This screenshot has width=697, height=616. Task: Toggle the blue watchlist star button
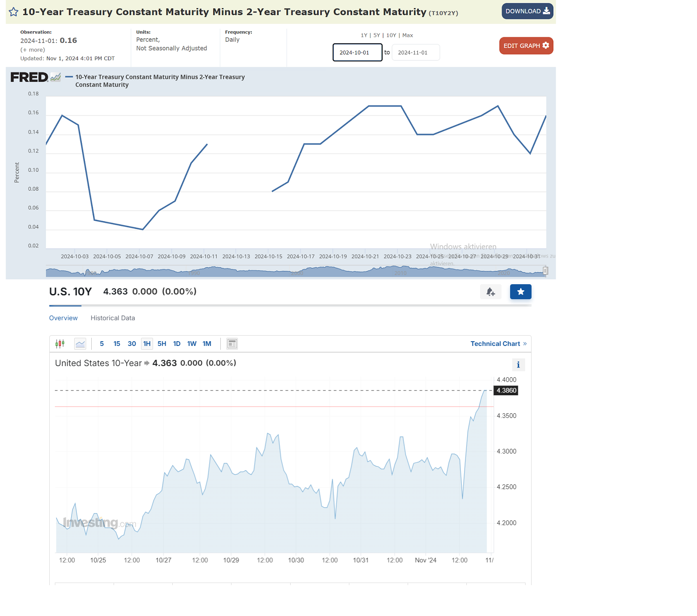[520, 292]
